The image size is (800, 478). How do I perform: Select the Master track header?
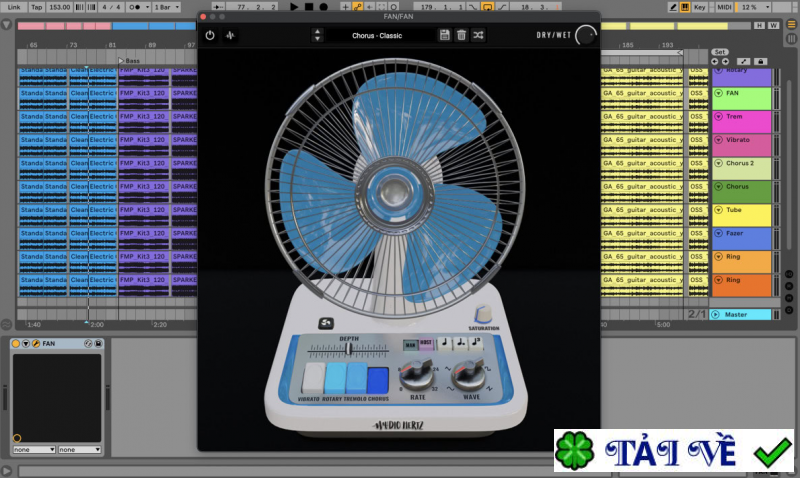point(741,315)
